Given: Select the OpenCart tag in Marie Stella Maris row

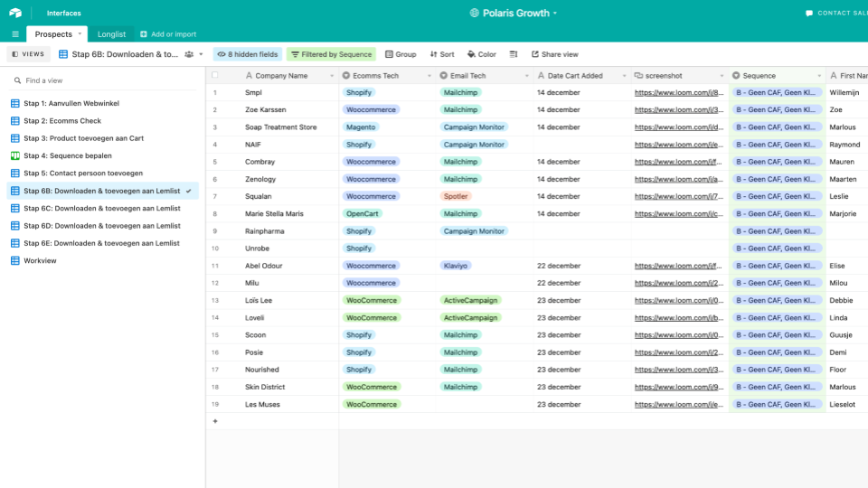Looking at the screenshot, I should (363, 214).
